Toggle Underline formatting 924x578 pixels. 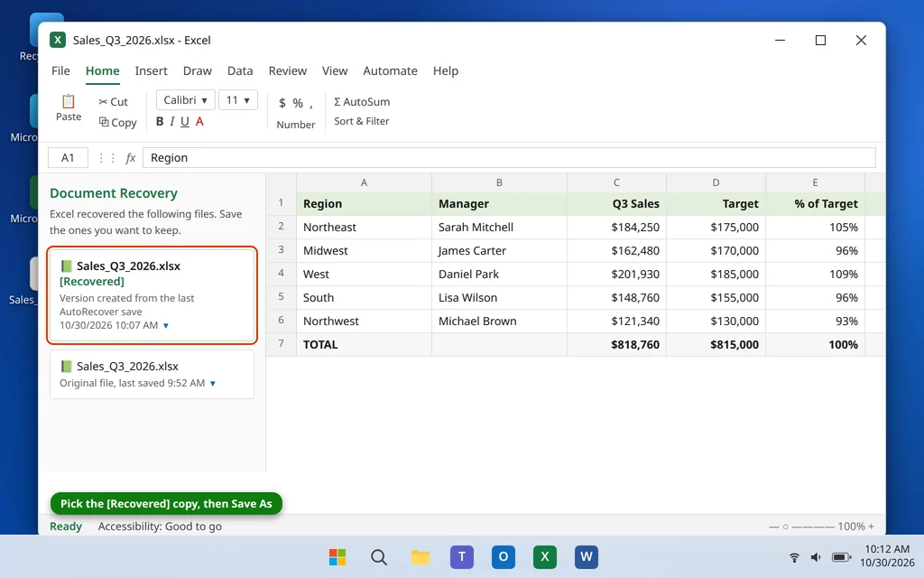pos(185,122)
